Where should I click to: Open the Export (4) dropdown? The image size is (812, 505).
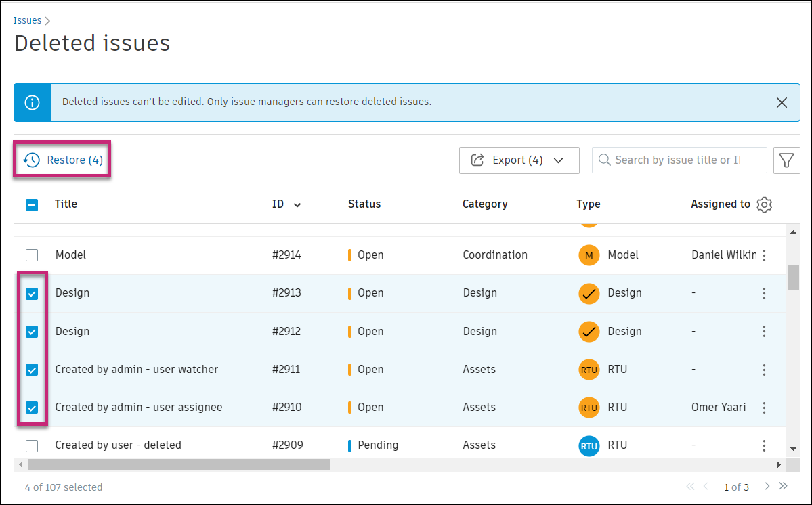519,160
